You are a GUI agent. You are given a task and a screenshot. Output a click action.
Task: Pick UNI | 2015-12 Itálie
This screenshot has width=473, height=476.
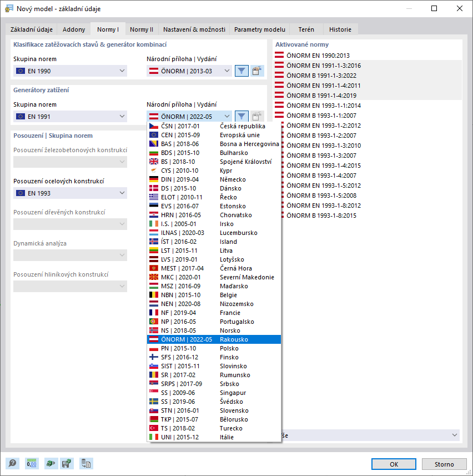(214, 437)
